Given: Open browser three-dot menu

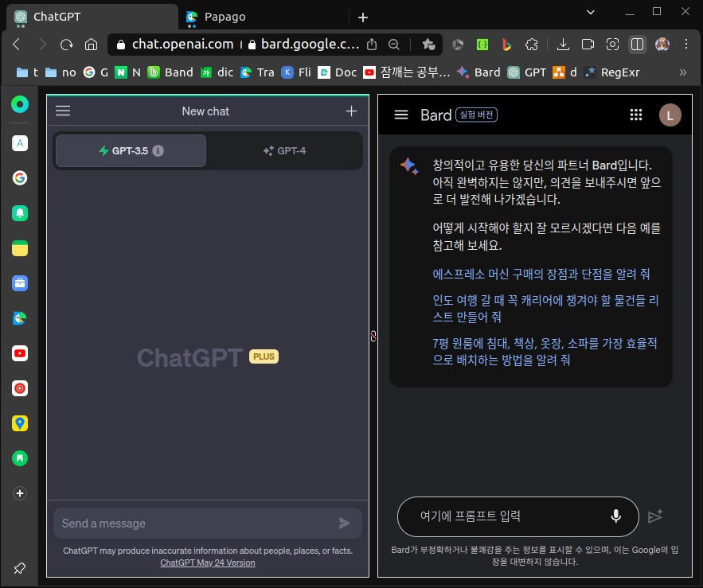Looking at the screenshot, I should click(686, 44).
